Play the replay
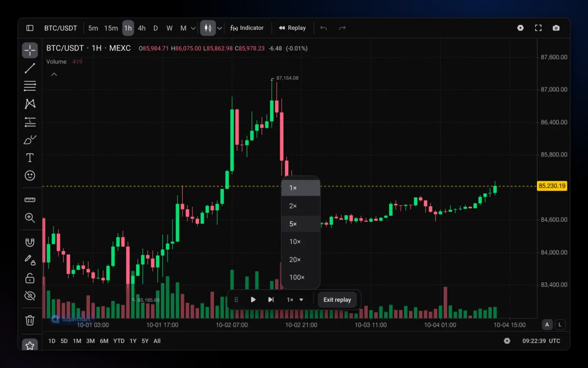 (x=253, y=300)
